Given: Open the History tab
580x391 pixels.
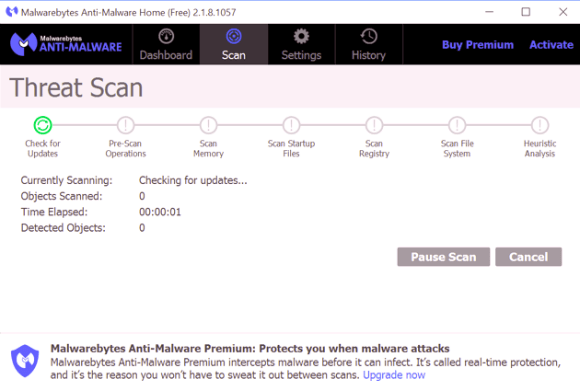Looking at the screenshot, I should tap(369, 44).
